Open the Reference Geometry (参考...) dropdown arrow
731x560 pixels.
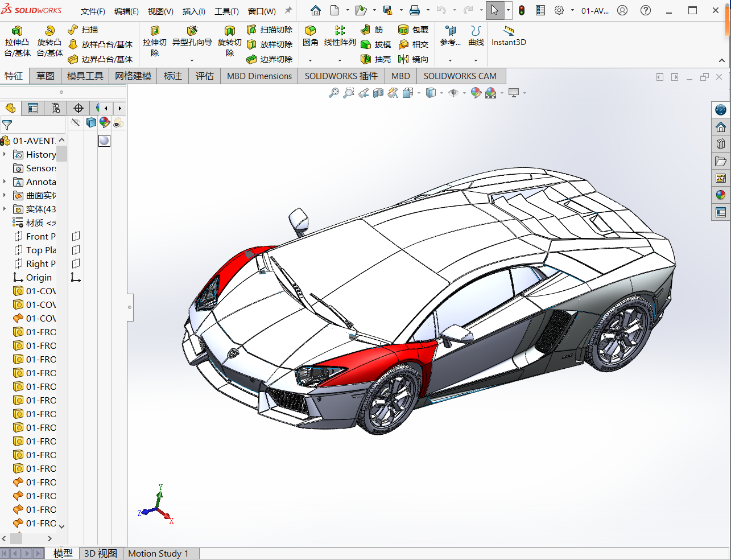click(450, 60)
